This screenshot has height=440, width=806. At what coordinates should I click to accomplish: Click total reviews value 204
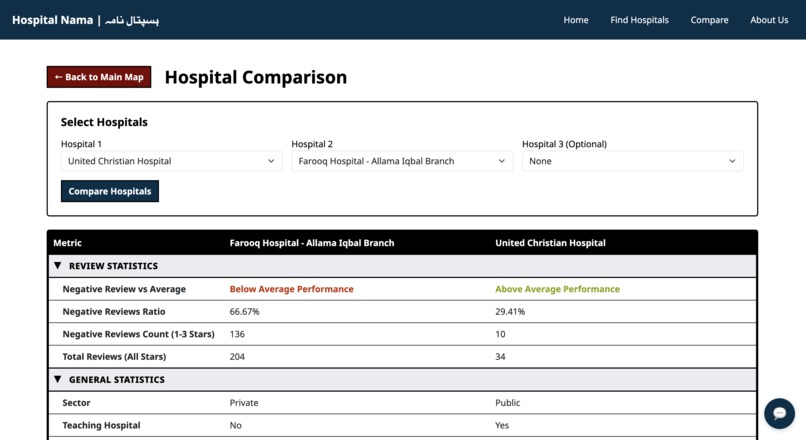pyautogui.click(x=237, y=357)
